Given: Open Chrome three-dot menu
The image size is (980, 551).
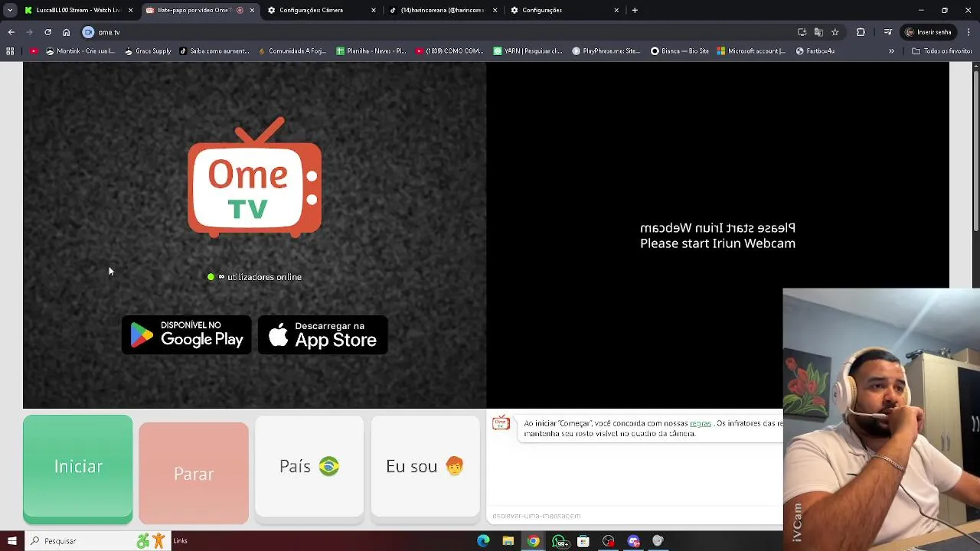Looking at the screenshot, I should 969,32.
